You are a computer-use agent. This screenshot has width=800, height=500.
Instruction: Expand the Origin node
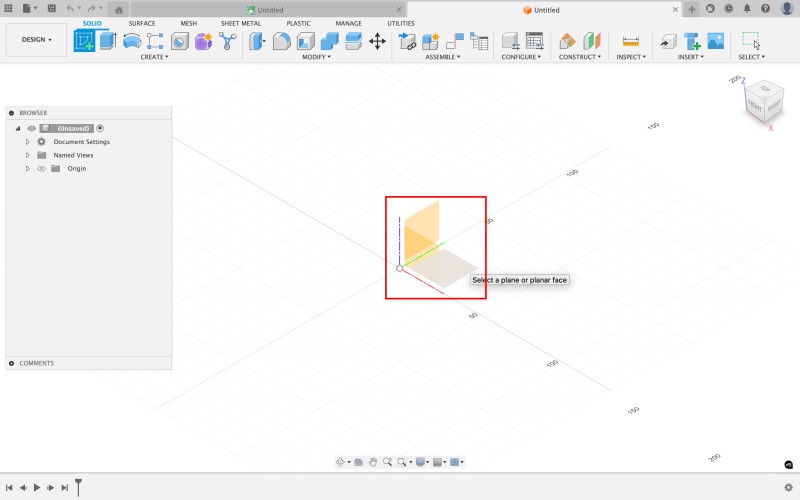point(28,168)
